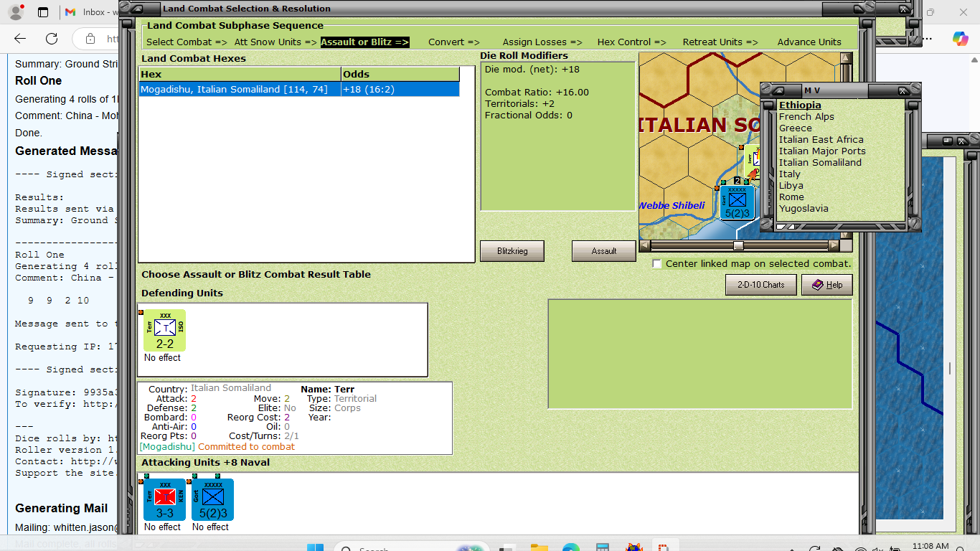Select Rome in the M V list
980x551 pixels.
pyautogui.click(x=791, y=197)
